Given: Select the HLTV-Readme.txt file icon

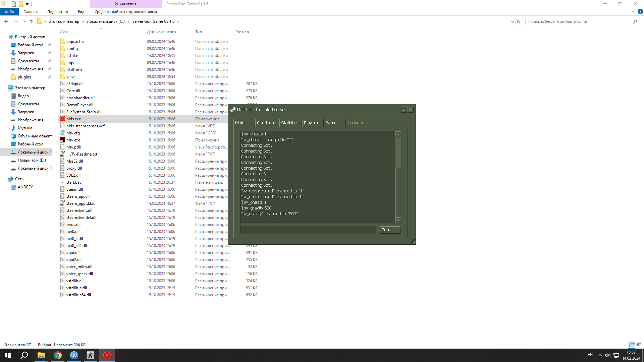Looking at the screenshot, I should 62,154.
